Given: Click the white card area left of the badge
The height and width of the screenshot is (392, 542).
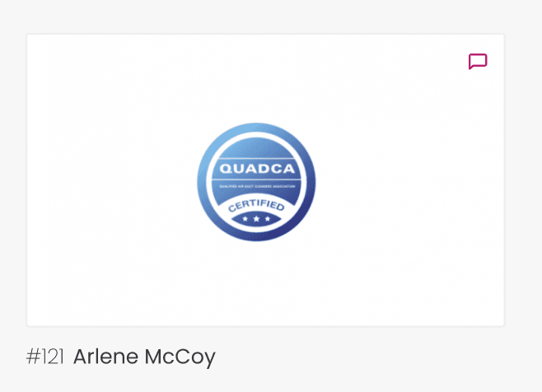Looking at the screenshot, I should (x=112, y=182).
